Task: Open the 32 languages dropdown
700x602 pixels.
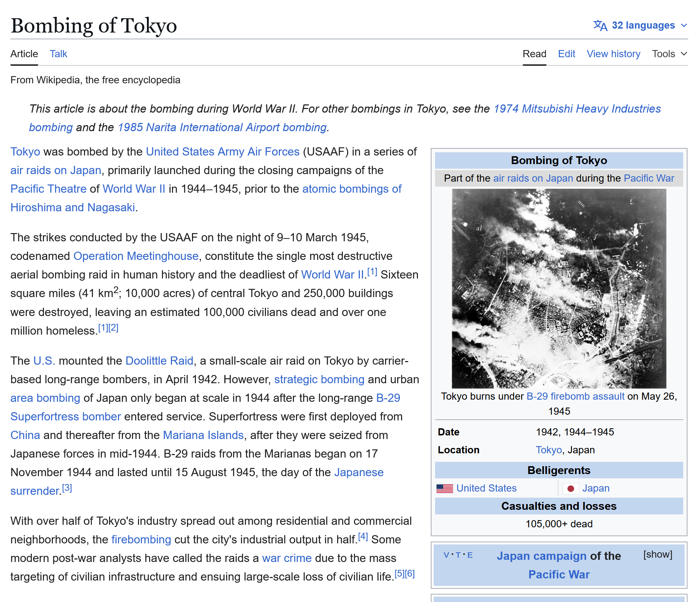Action: pos(643,25)
